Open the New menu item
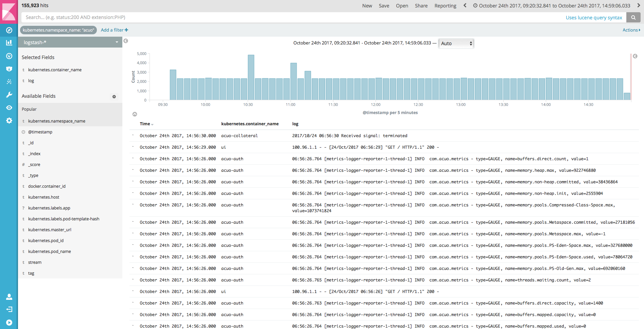Screen dimensions: 644x329 tap(367, 6)
